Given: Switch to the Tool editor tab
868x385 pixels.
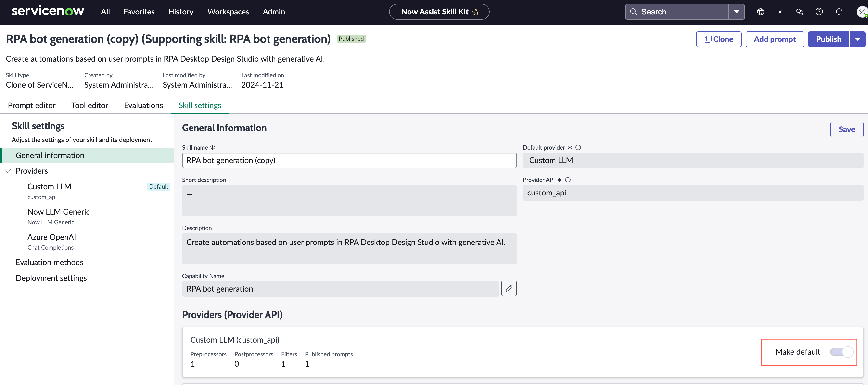Looking at the screenshot, I should [90, 105].
